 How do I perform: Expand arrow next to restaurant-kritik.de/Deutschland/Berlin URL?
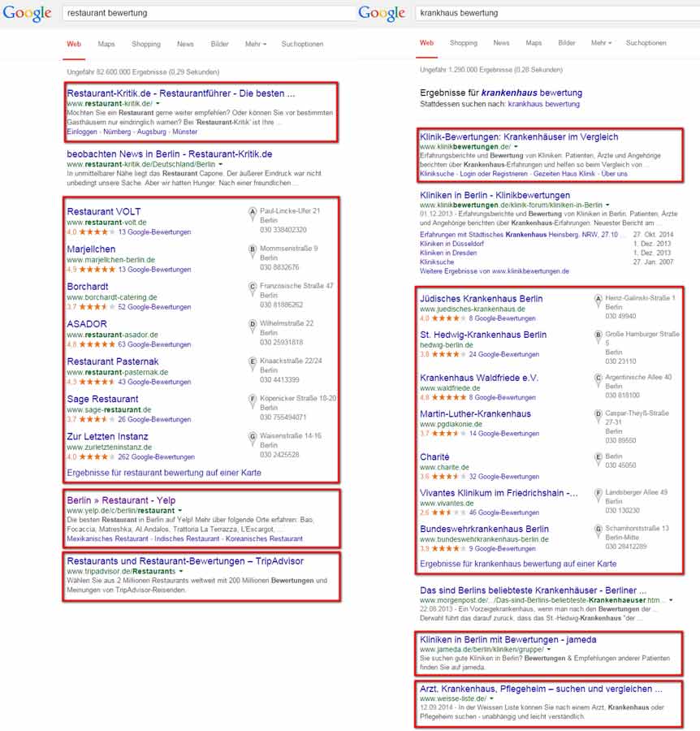click(x=220, y=164)
